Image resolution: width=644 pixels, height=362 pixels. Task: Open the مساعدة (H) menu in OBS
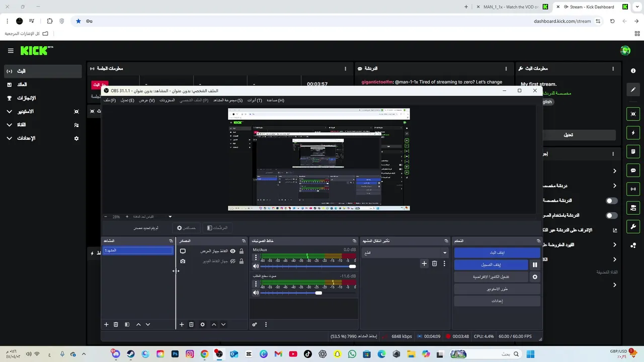(x=275, y=100)
